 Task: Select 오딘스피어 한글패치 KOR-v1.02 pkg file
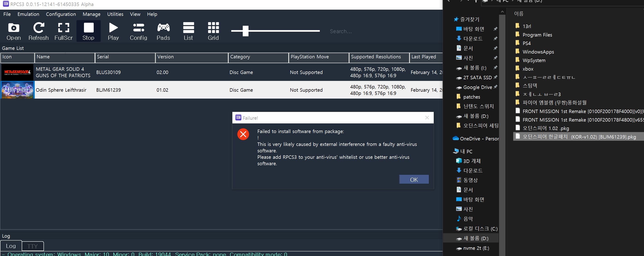(579, 137)
